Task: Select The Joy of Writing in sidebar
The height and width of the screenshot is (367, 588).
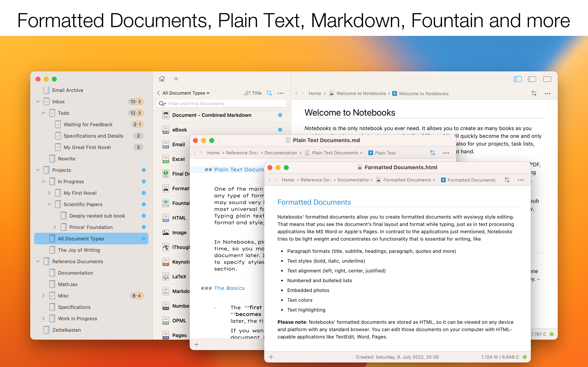Action: (79, 250)
